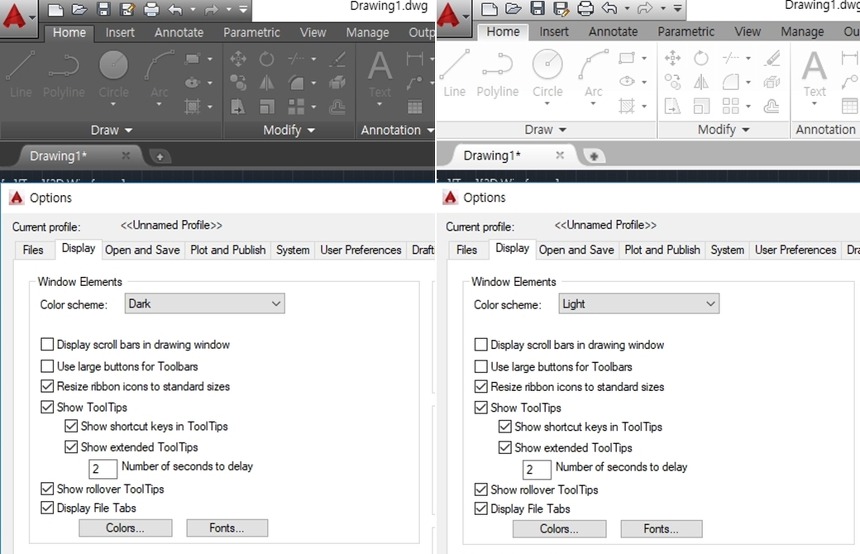Click the Erase tool in the light Modify panel
The width and height of the screenshot is (860, 554).
pyautogui.click(x=772, y=58)
